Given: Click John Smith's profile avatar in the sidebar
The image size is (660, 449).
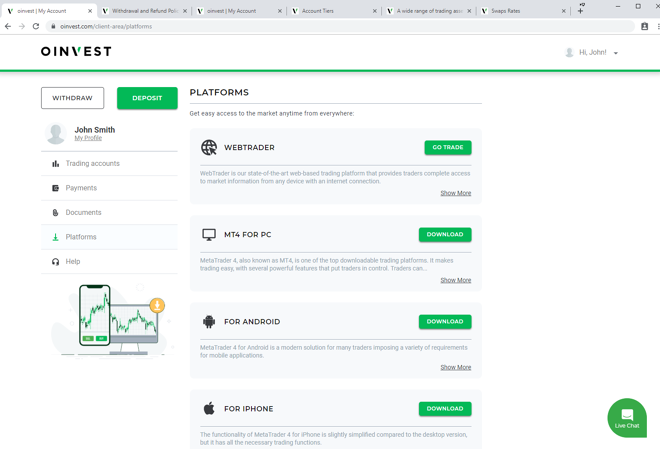Looking at the screenshot, I should click(x=56, y=133).
